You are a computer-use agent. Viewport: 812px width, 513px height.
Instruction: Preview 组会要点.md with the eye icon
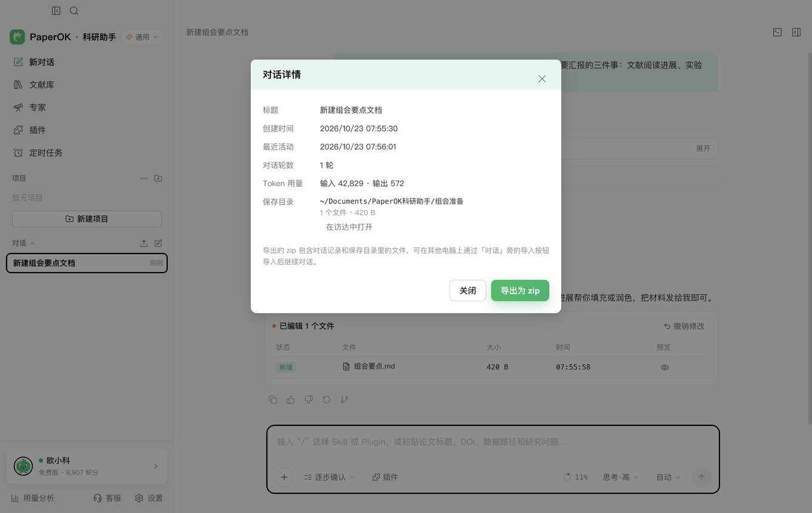click(x=665, y=367)
